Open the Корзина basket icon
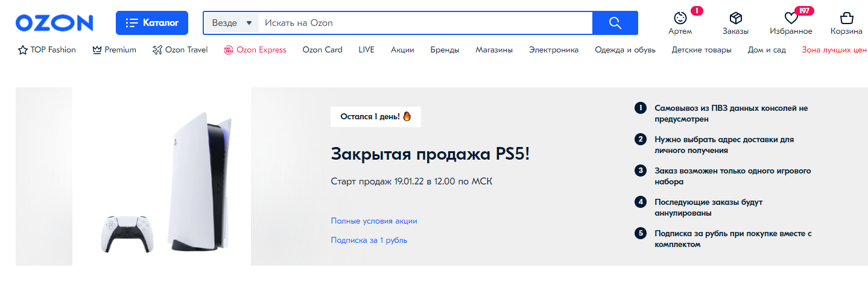This screenshot has width=868, height=285. pos(846,18)
